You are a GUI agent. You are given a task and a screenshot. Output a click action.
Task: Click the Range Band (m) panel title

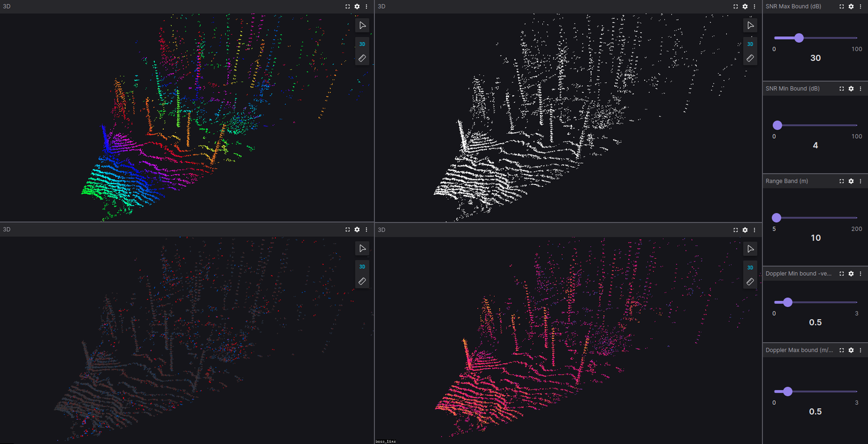pos(787,181)
